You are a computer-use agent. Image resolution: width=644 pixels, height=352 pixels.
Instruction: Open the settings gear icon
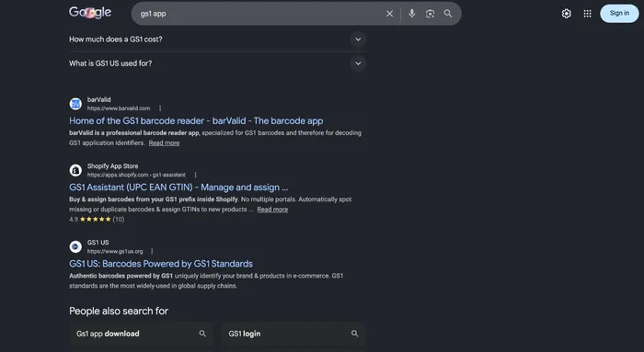(567, 14)
